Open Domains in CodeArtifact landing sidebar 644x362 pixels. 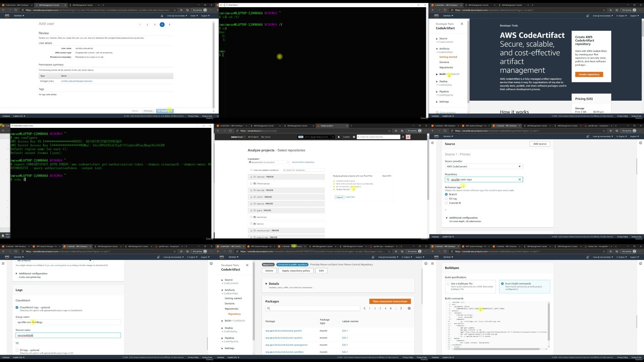pyautogui.click(x=444, y=62)
